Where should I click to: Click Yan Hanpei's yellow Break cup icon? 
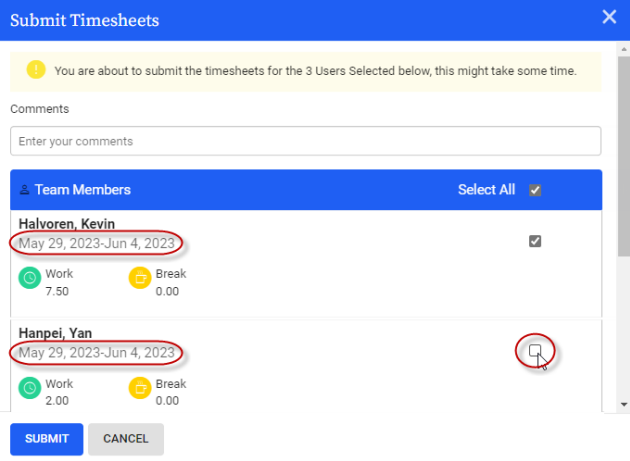point(140,388)
